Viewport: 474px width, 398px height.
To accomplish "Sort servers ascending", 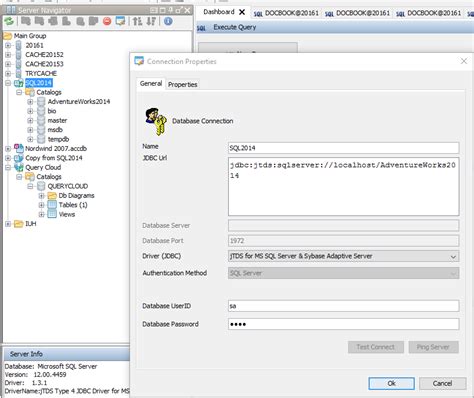I will click(x=137, y=21).
